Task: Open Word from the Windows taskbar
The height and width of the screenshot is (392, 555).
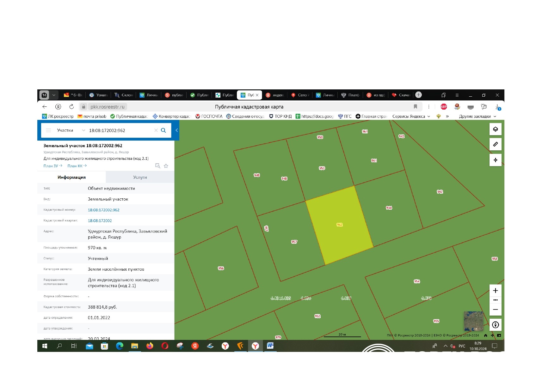Action: pos(270,346)
